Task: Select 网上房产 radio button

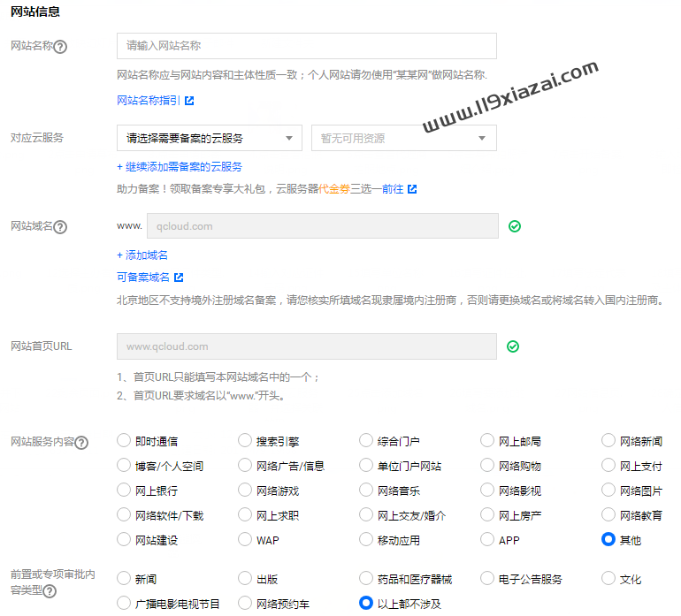Action: pyautogui.click(x=487, y=514)
